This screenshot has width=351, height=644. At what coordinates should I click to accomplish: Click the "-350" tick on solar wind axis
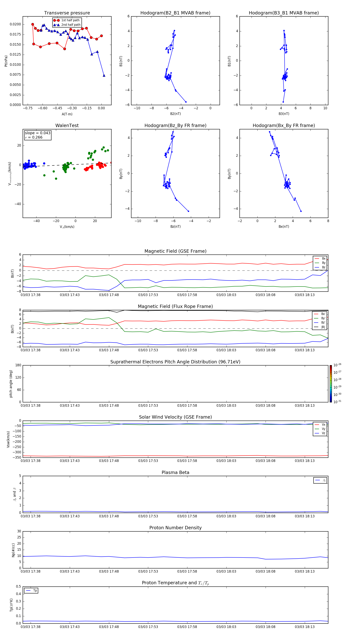point(17,457)
